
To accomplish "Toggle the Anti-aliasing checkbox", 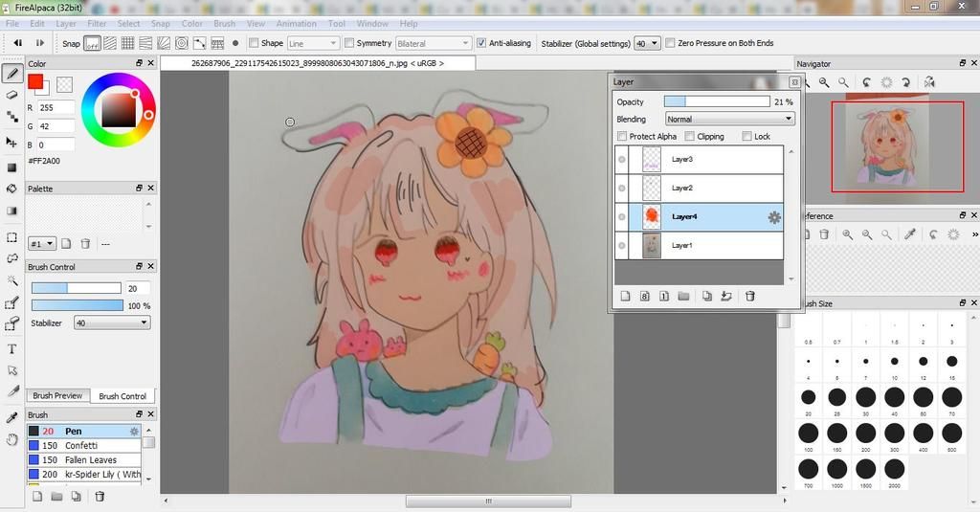I will [481, 43].
